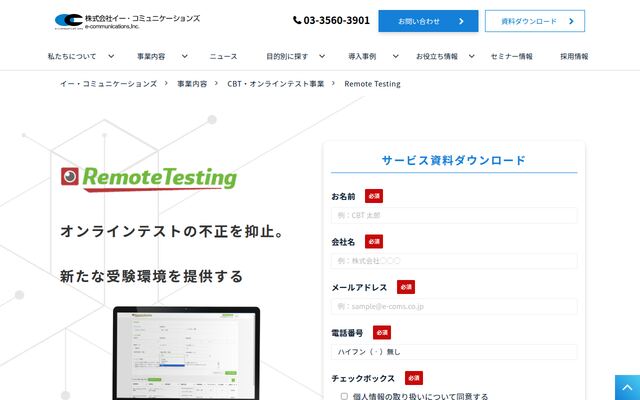Click the phone number 03-3560-3901
The image size is (640, 400).
[x=336, y=20]
